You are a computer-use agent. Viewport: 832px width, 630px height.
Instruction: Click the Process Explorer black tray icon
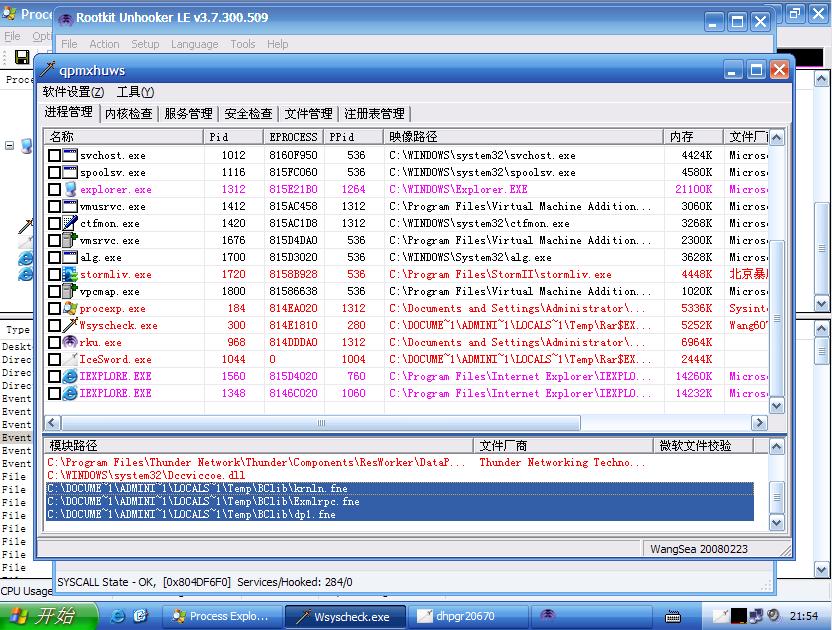(x=739, y=616)
